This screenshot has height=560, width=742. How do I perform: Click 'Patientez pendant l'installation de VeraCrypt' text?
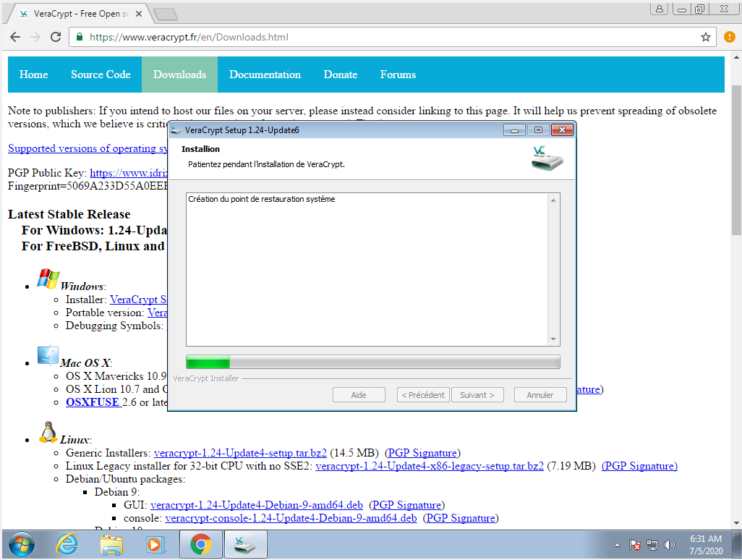pyautogui.click(x=266, y=164)
